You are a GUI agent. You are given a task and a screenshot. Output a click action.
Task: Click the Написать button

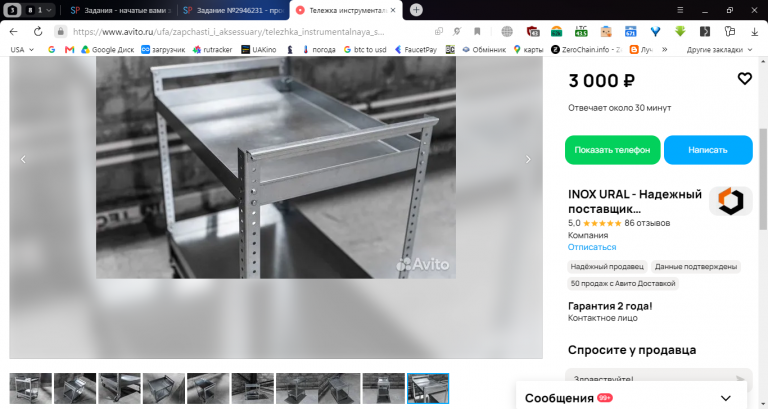click(708, 150)
